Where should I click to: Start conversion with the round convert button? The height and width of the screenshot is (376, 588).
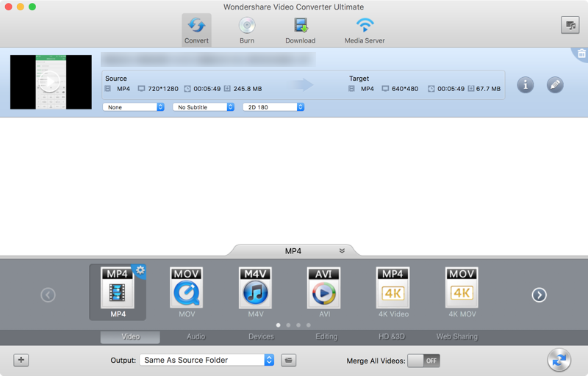tap(559, 360)
